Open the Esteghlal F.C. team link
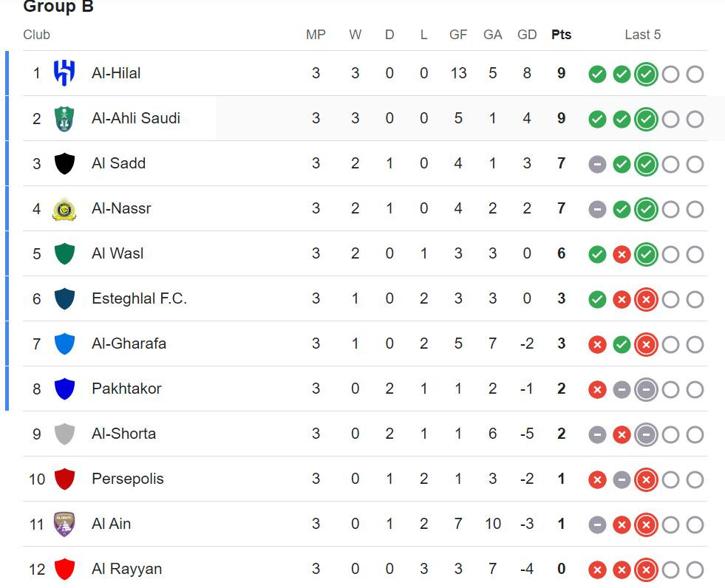This screenshot has width=725, height=588. 139,298
